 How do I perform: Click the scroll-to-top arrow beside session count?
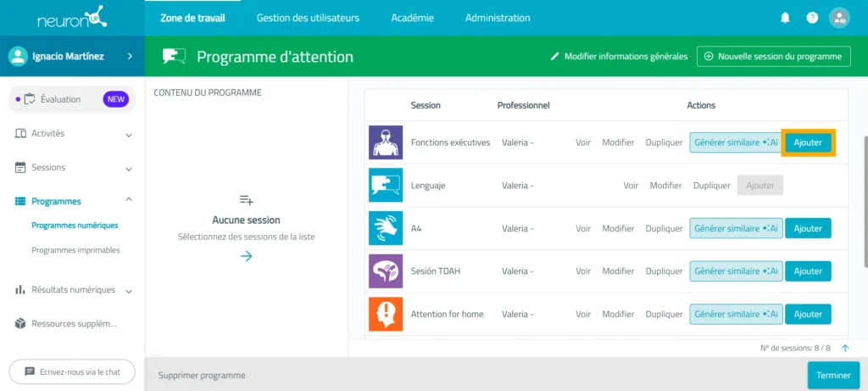click(x=845, y=348)
